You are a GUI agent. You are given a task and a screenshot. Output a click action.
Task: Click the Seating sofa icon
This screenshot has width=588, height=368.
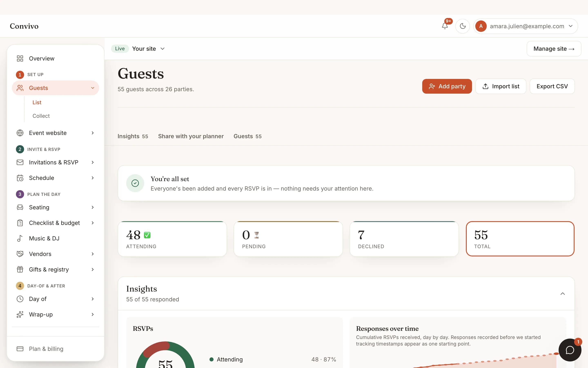[x=20, y=207]
